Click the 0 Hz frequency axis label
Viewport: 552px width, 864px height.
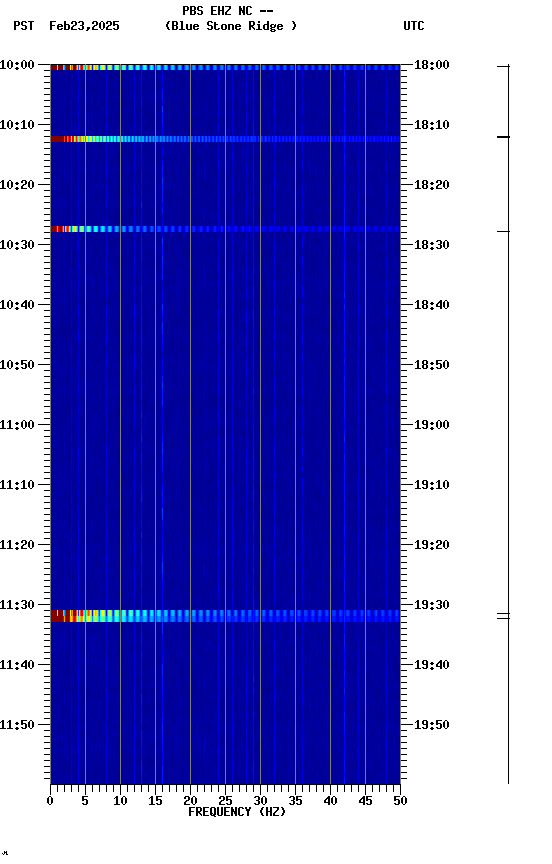tap(51, 801)
